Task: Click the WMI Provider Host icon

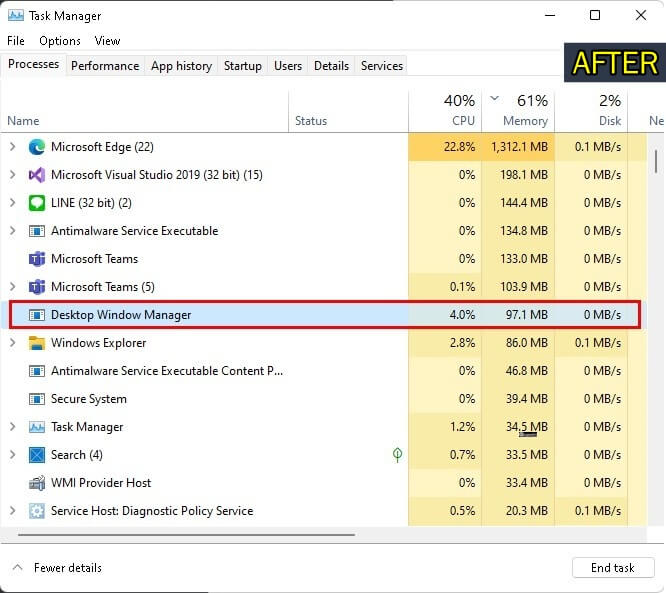Action: point(37,483)
